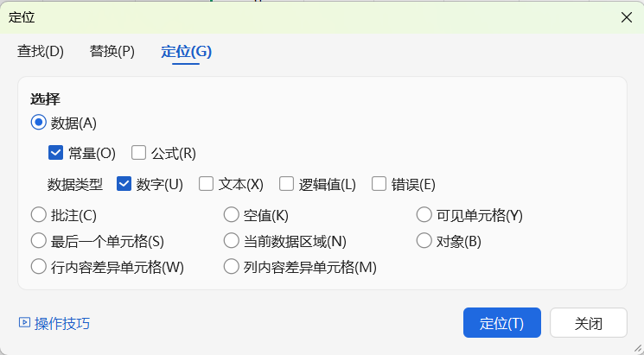Select 列内容差异单元格(M) radio button

[231, 266]
